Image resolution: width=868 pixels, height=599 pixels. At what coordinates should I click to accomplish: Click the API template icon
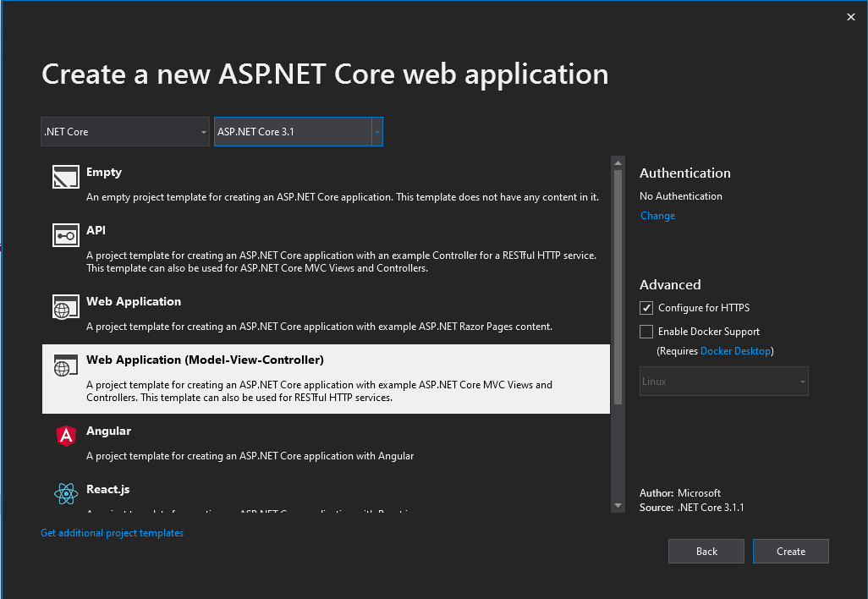point(66,235)
